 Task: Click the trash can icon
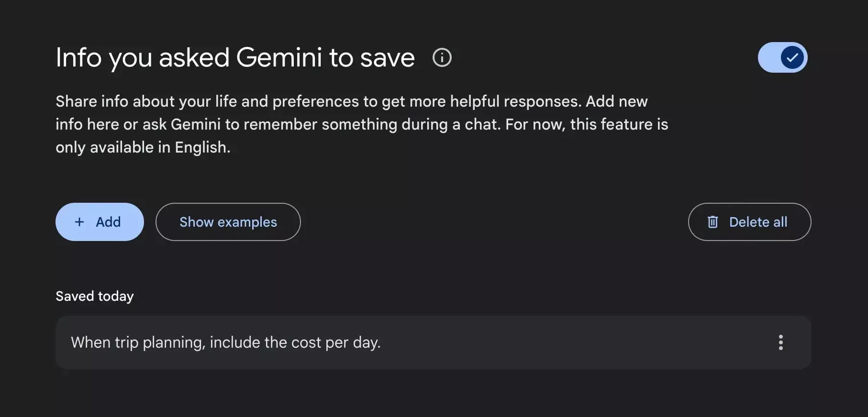[712, 222]
